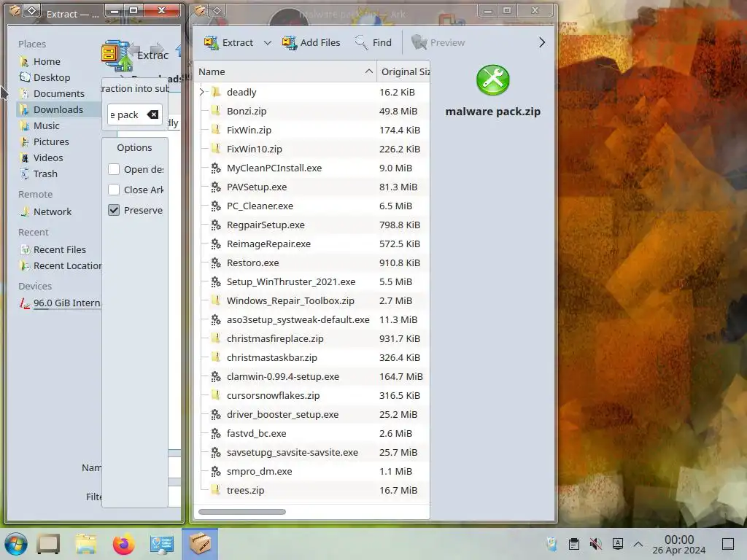Image resolution: width=747 pixels, height=560 pixels.
Task: Launch Firefox from the taskbar
Action: click(x=123, y=544)
